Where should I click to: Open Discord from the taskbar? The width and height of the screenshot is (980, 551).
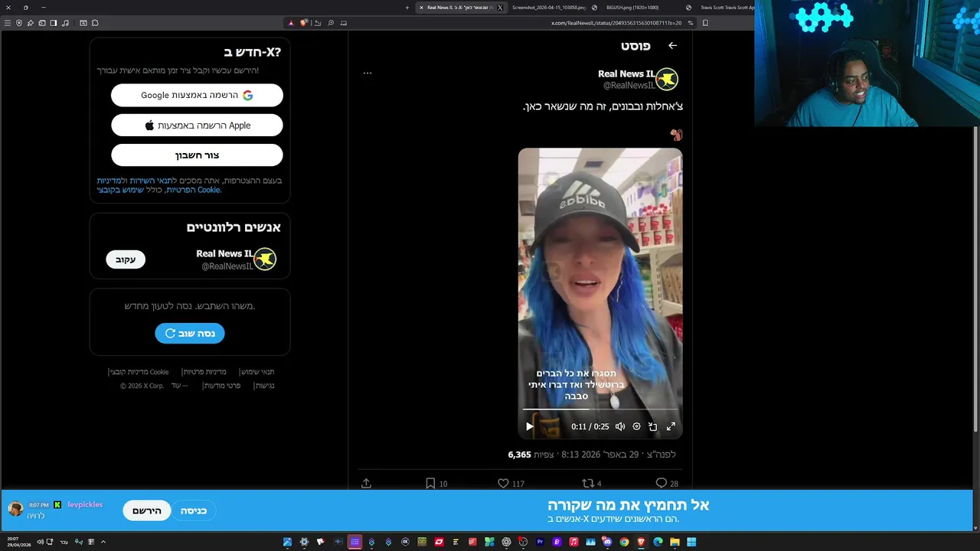[607, 542]
